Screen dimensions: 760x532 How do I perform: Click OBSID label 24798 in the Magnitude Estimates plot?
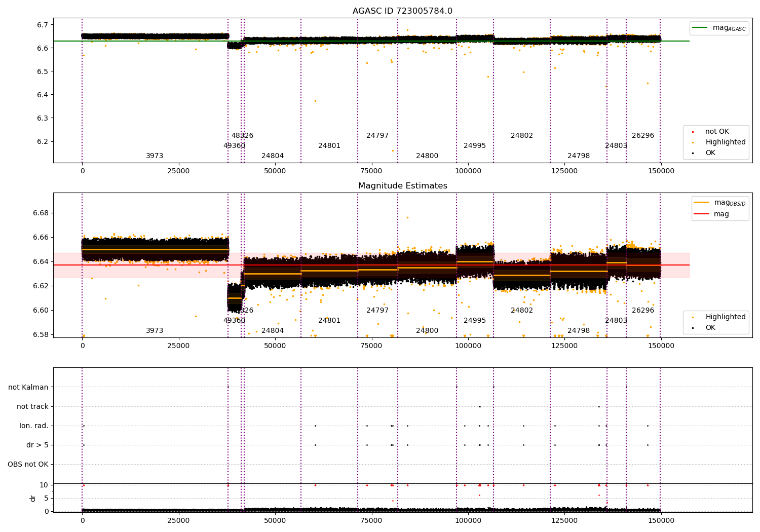point(579,331)
